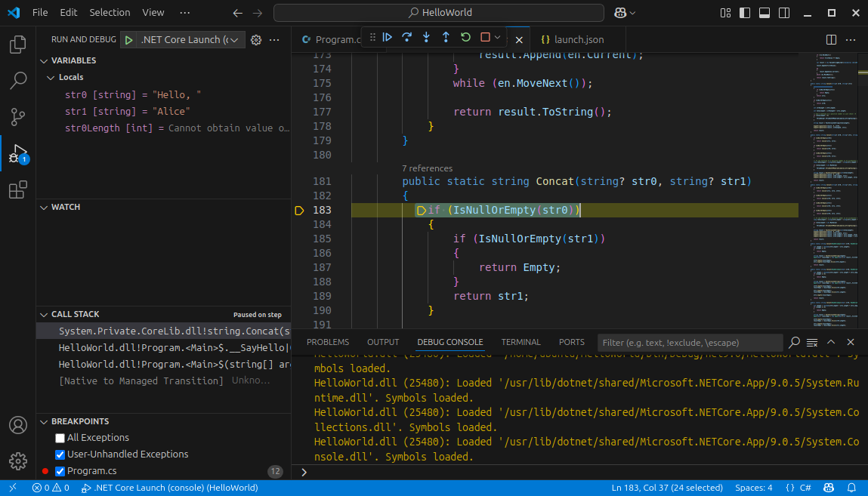Open Source Control view

tap(17, 117)
